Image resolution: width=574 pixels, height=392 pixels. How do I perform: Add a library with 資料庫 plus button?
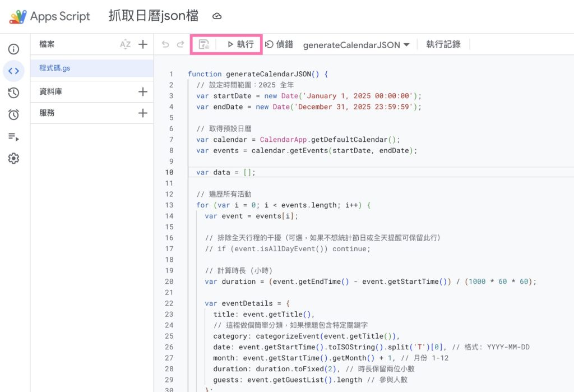coord(143,92)
